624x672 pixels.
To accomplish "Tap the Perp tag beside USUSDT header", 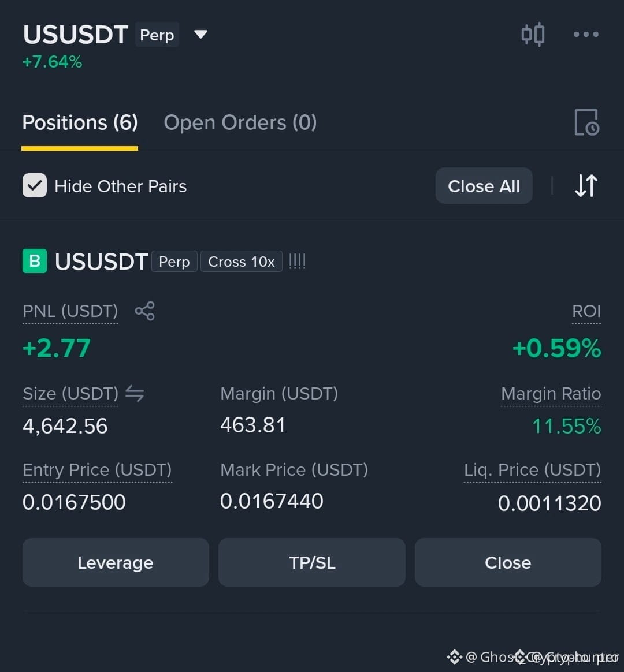I will (157, 35).
